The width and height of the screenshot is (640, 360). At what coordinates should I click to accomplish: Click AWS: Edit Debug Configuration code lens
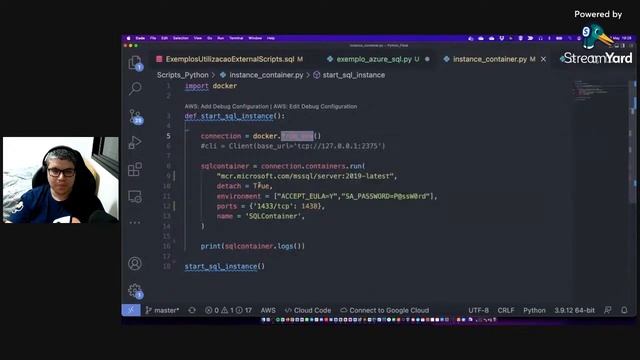point(315,107)
